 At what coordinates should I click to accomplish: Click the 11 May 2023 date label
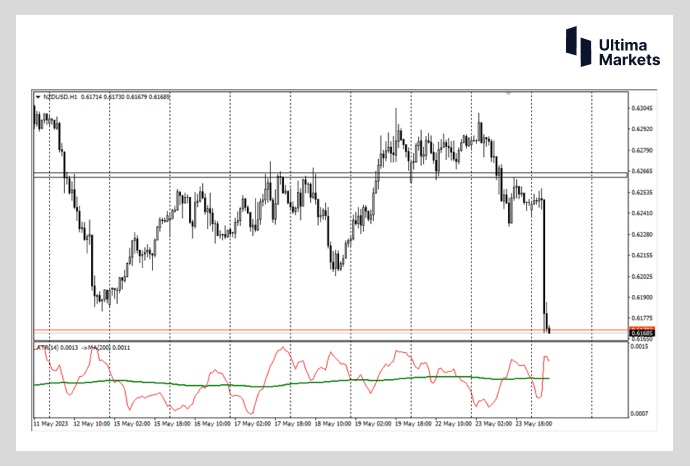[x=51, y=423]
